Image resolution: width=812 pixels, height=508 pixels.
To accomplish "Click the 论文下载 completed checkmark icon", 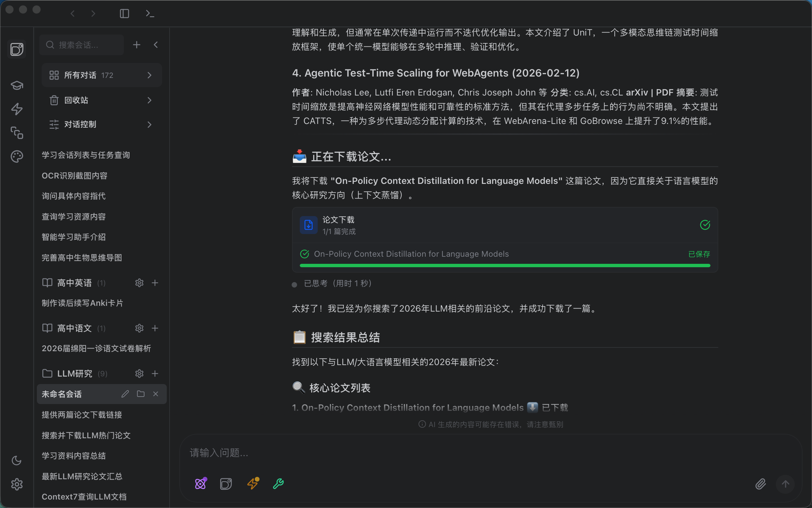I will click(x=705, y=225).
